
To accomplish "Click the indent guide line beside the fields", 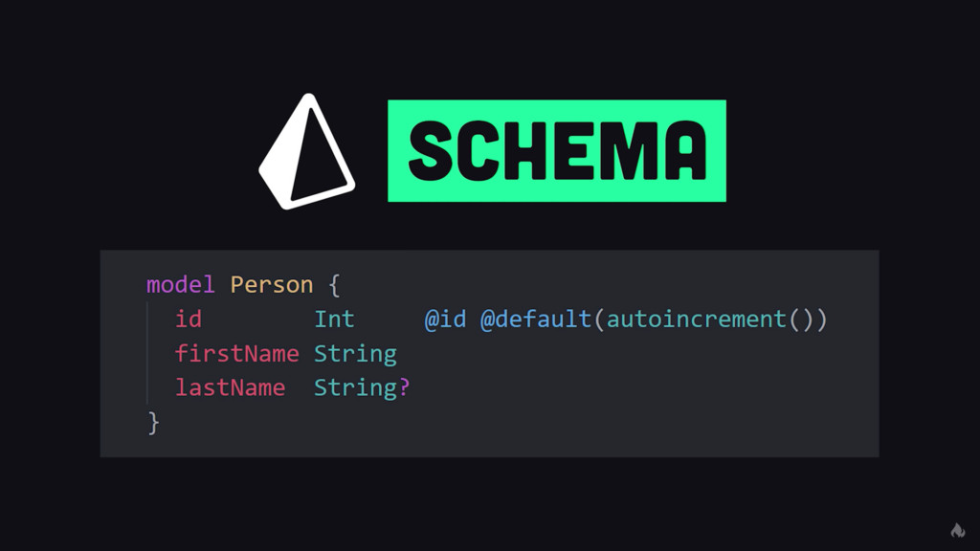I will click(x=147, y=353).
